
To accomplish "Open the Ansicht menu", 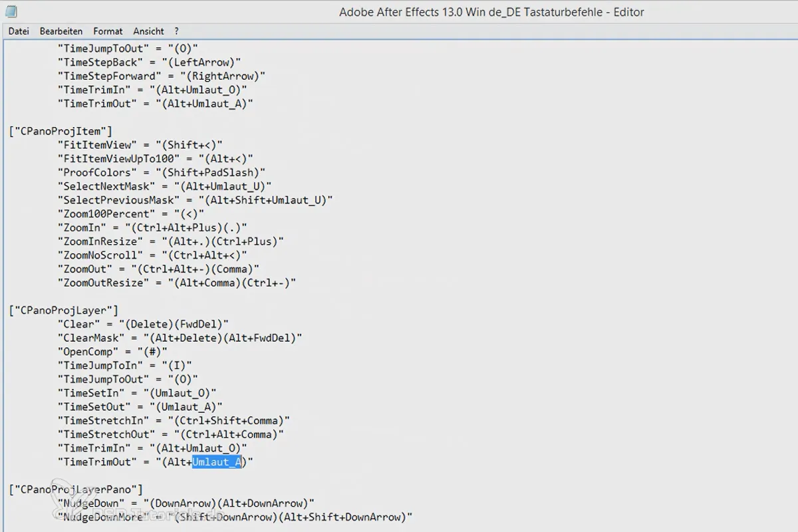I will tap(148, 31).
